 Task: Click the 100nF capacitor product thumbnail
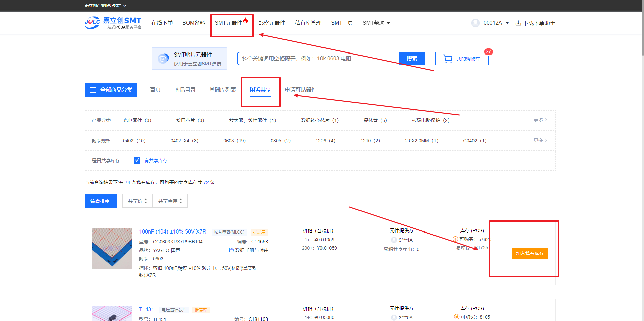pos(112,248)
